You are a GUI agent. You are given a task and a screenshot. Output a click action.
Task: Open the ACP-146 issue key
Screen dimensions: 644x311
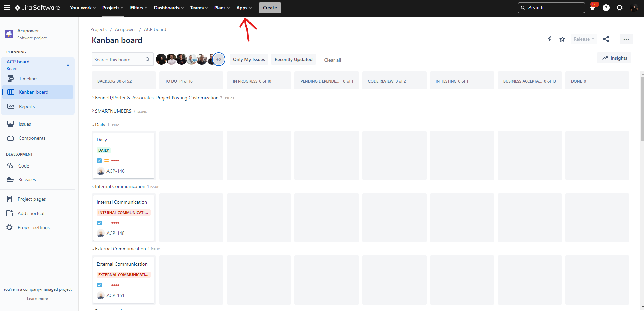(x=116, y=171)
